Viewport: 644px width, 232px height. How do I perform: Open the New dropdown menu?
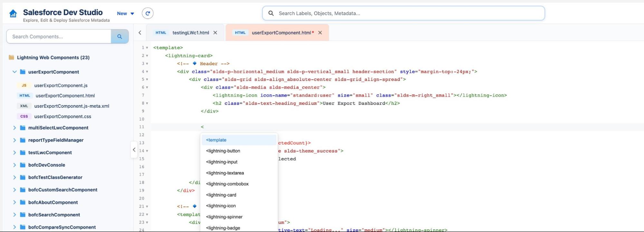coord(125,14)
